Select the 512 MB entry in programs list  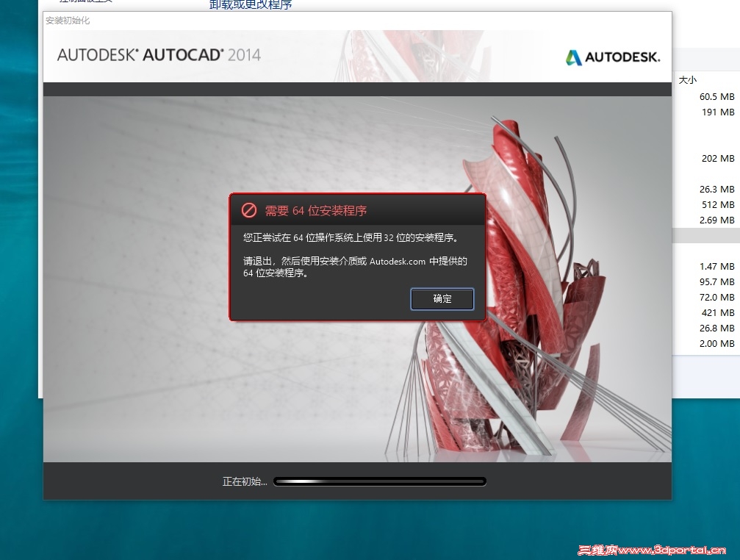point(718,205)
